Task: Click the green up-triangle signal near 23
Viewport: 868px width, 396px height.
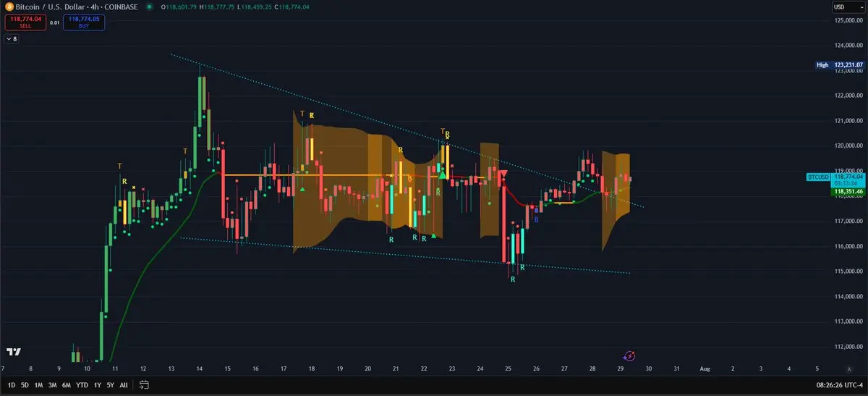Action: coord(443,174)
